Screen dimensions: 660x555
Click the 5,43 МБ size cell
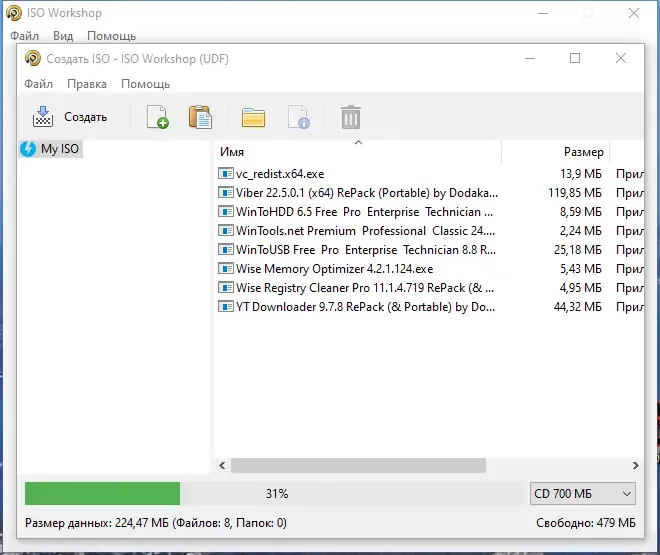tap(580, 268)
